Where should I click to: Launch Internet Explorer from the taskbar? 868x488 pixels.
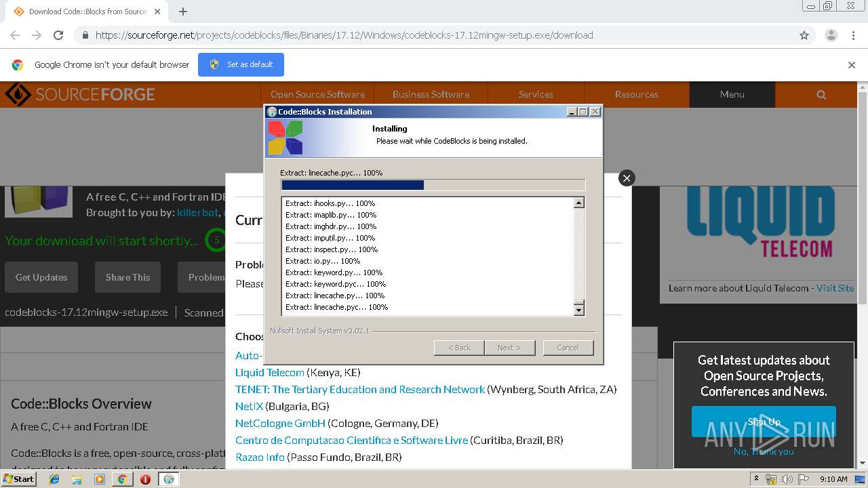point(54,479)
